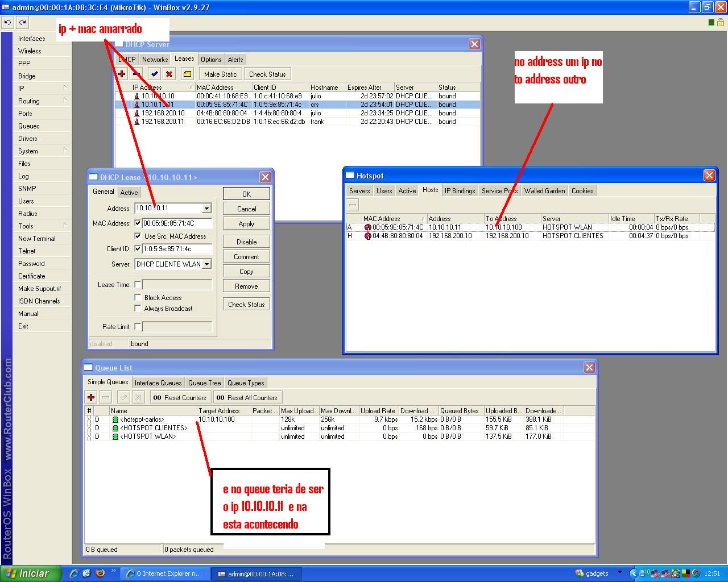Open the Walled Garden tab in Hotspot
The image size is (728, 582).
point(545,191)
